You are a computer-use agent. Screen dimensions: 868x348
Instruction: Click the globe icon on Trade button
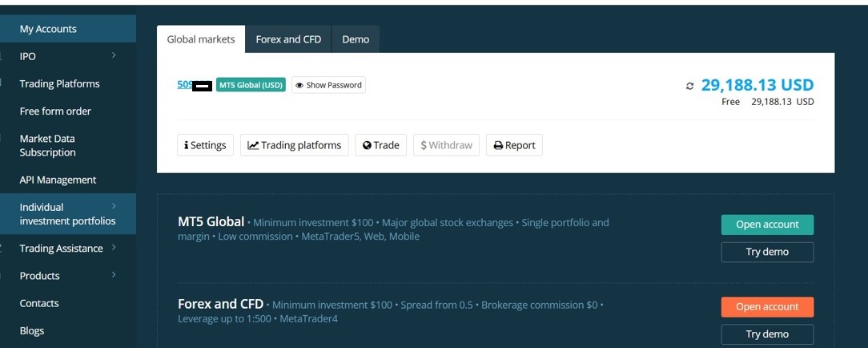[367, 145]
